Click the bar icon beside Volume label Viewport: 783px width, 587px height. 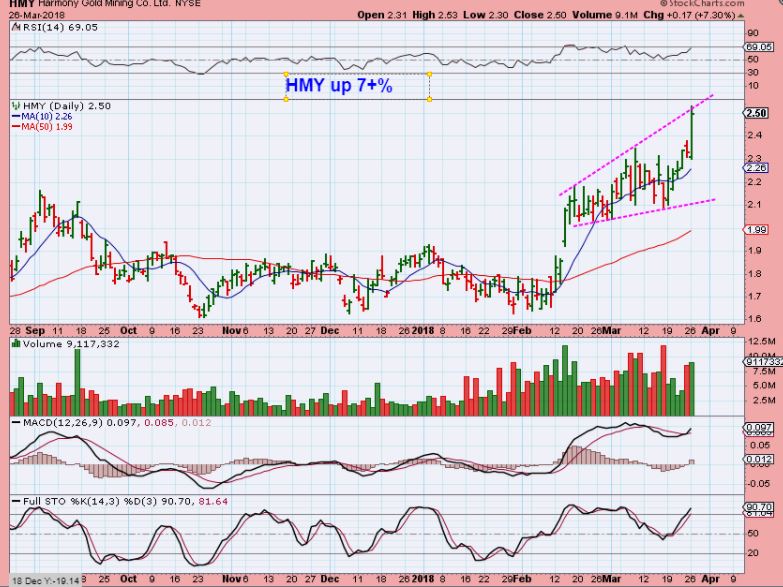(16, 344)
